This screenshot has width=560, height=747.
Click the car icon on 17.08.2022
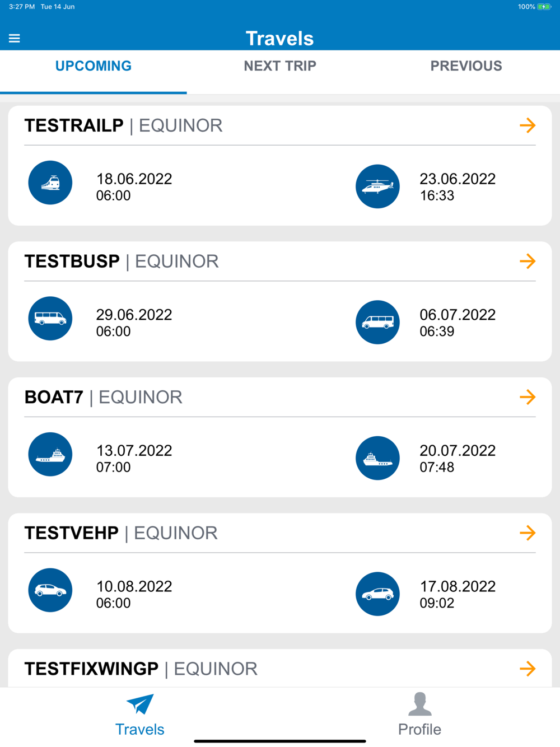pos(377,594)
